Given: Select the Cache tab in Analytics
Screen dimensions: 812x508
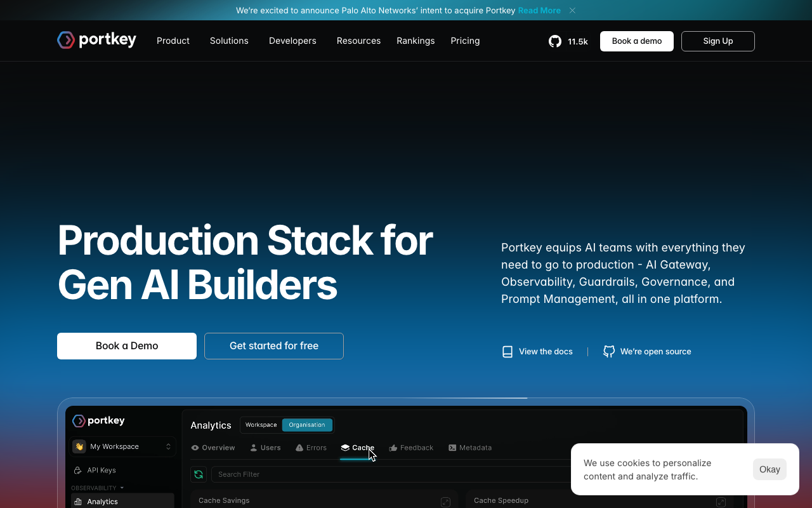Looking at the screenshot, I should point(357,448).
